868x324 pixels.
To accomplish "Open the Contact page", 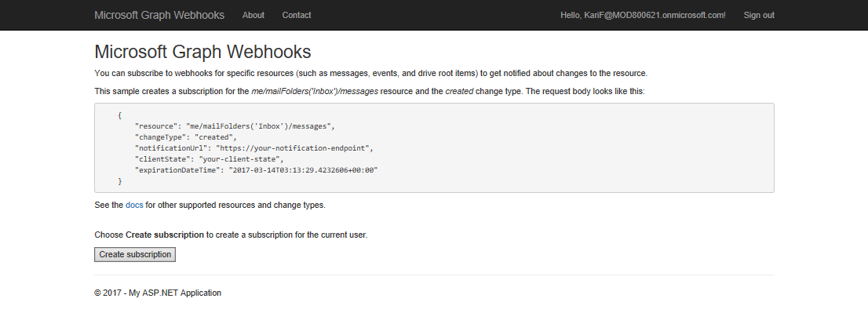I will click(296, 15).
